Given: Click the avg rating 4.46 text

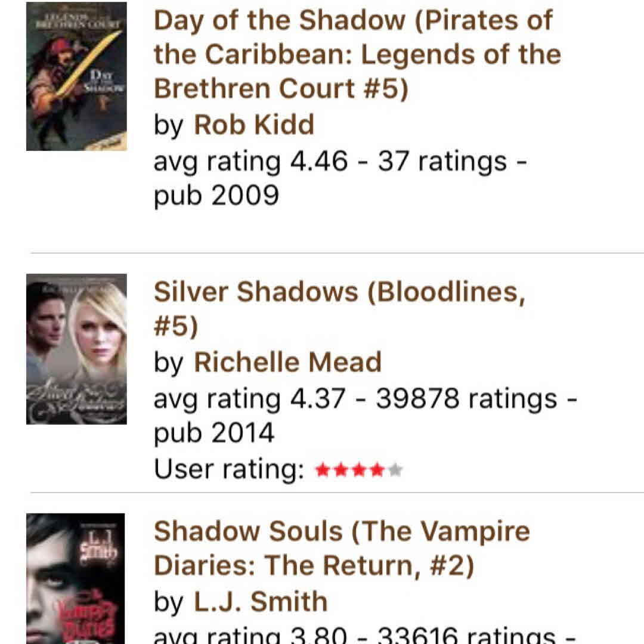Looking at the screenshot, I should tap(250, 162).
